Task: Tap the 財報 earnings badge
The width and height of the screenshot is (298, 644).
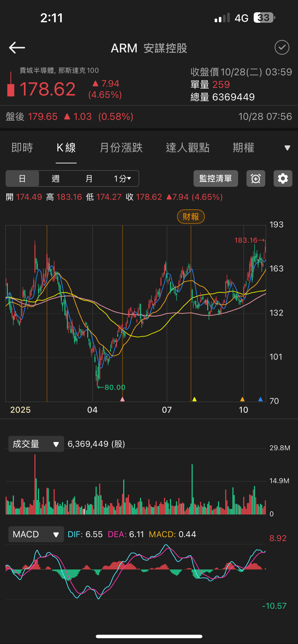Action: click(191, 217)
